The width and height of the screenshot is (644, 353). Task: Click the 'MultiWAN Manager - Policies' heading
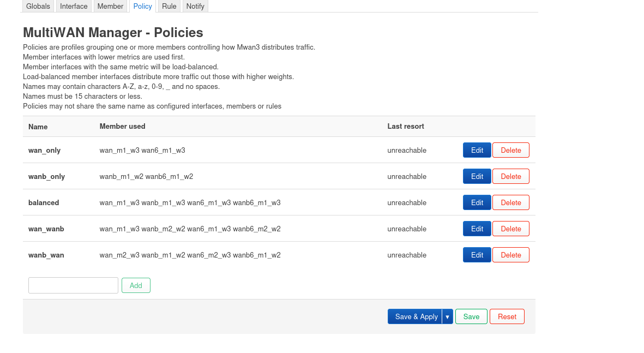click(x=113, y=33)
